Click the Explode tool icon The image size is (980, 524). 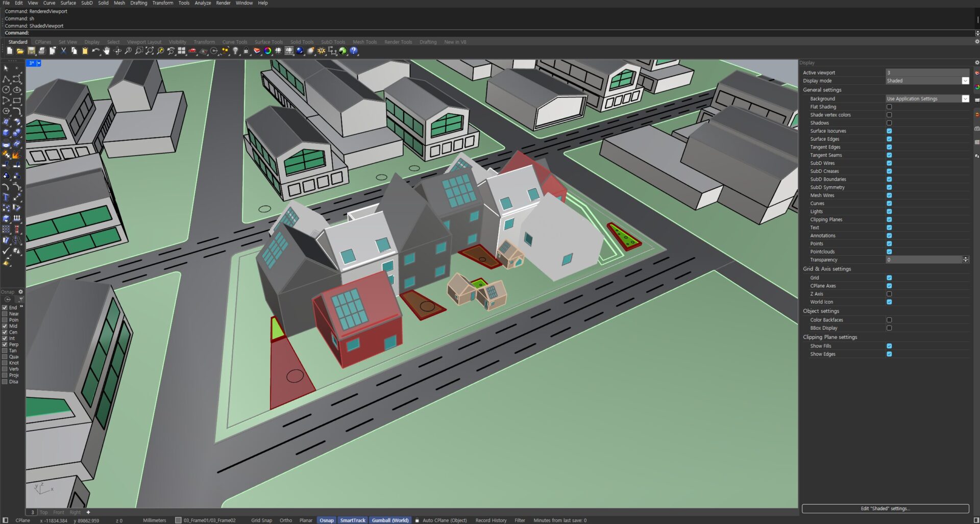pyautogui.click(x=16, y=155)
